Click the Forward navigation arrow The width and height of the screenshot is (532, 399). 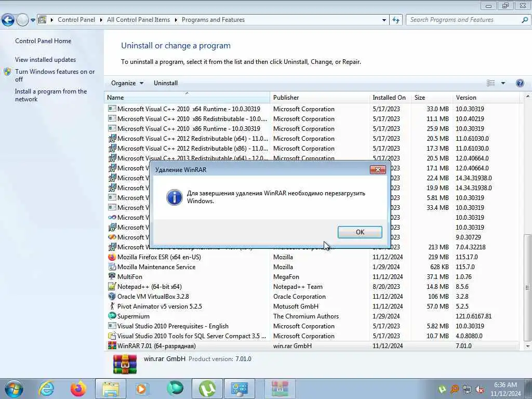pyautogui.click(x=22, y=20)
